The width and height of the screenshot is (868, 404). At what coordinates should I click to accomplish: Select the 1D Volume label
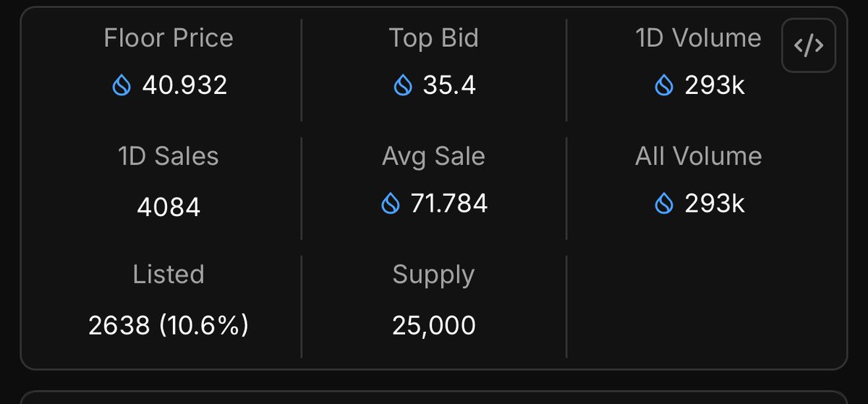(x=699, y=38)
